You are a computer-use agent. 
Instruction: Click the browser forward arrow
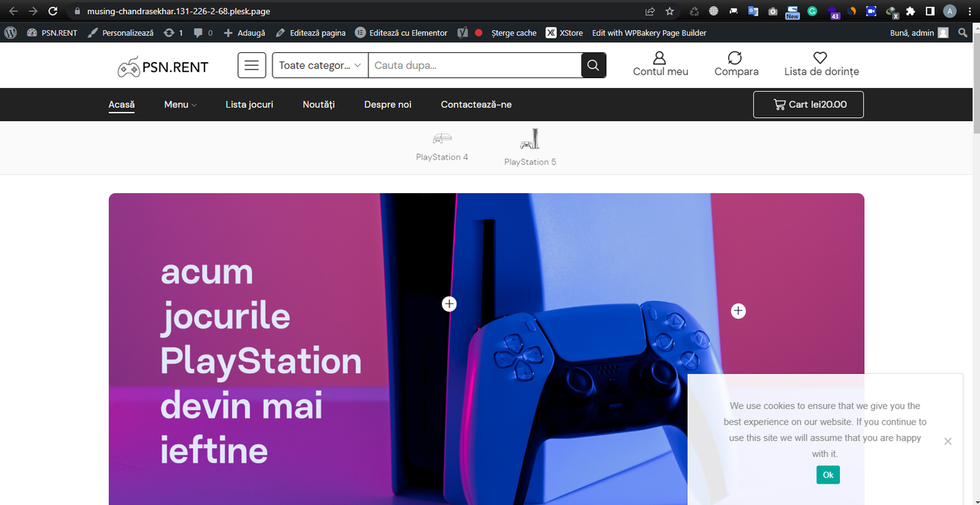[x=33, y=11]
